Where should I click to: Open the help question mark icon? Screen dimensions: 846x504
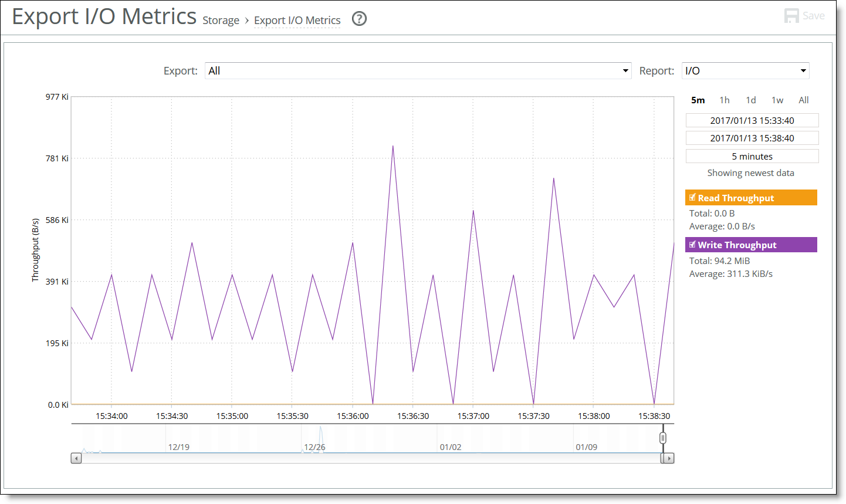[358, 19]
